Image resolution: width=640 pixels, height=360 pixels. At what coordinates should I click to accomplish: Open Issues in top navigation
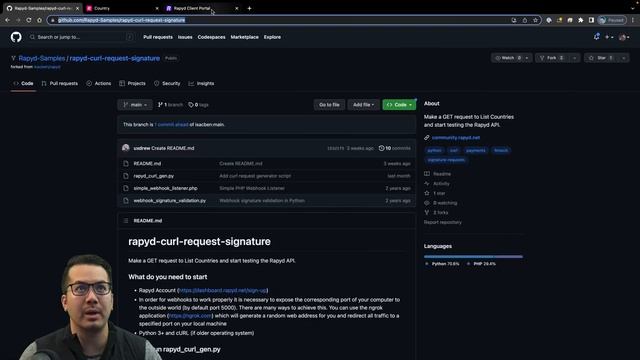tap(185, 37)
